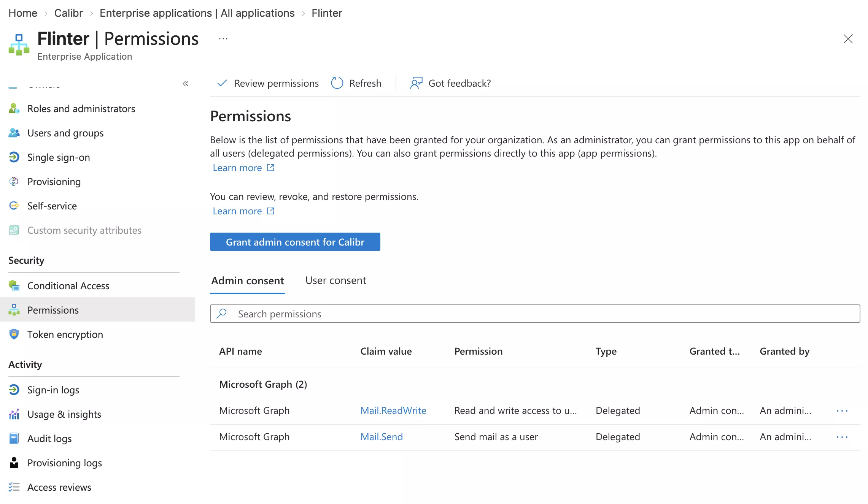
Task: Click the Refresh circular arrow icon
Action: click(337, 83)
